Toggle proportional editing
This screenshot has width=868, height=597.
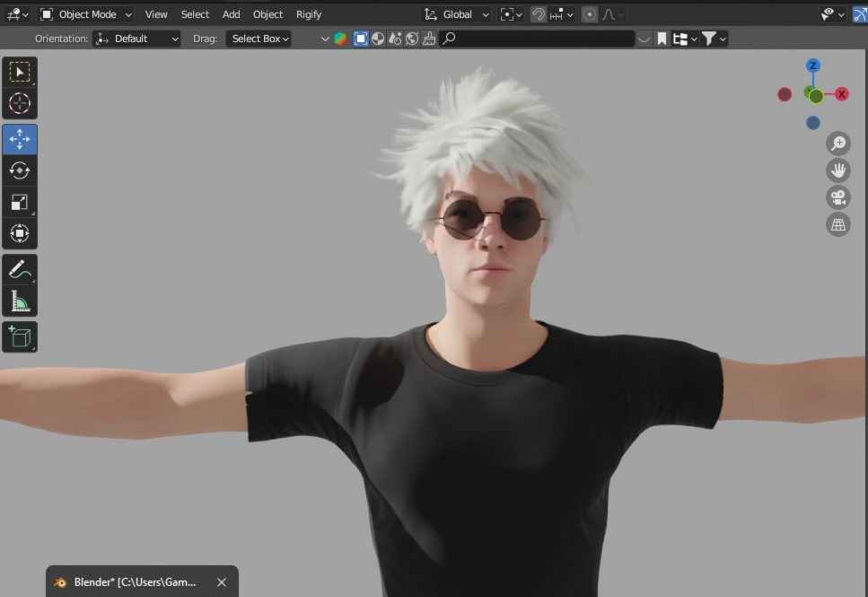pyautogui.click(x=590, y=14)
